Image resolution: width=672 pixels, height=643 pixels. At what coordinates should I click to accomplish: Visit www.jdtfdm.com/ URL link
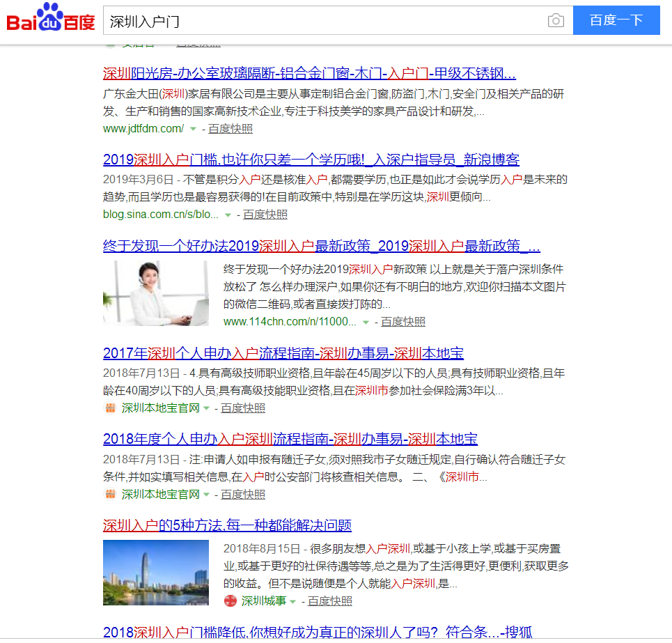(x=143, y=129)
